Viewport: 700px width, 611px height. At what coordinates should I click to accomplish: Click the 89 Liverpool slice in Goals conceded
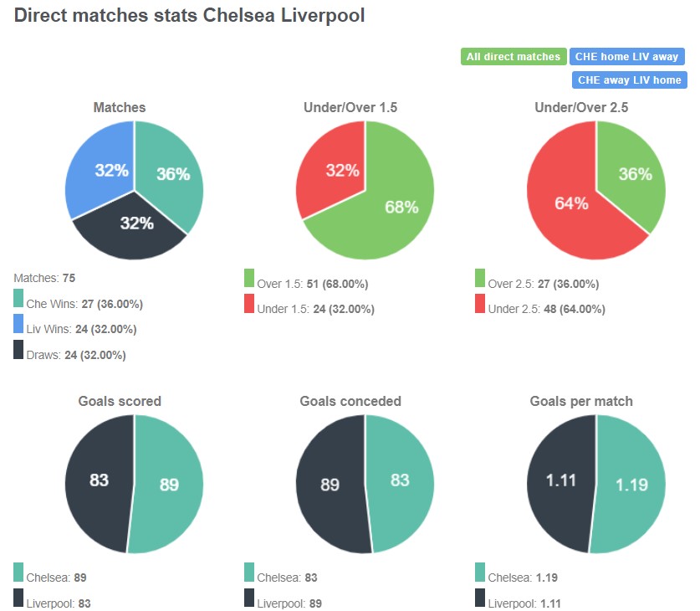pyautogui.click(x=330, y=485)
